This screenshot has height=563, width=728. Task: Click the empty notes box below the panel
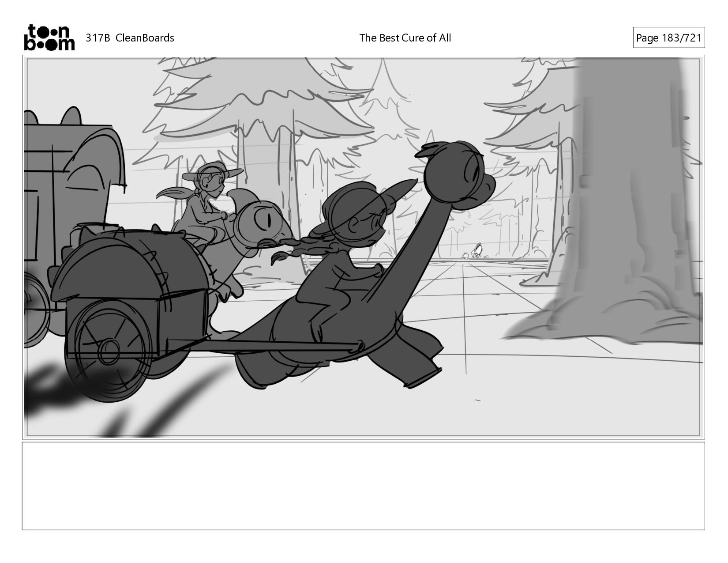pos(364,486)
